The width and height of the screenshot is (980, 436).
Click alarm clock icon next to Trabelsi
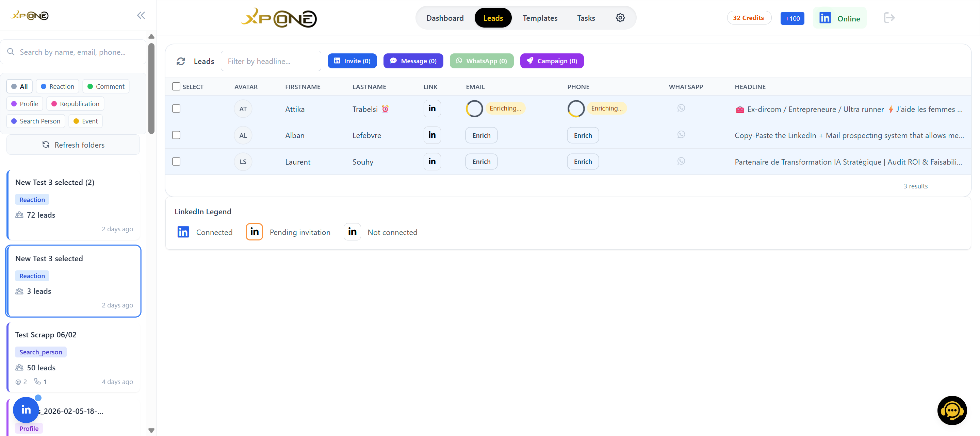pos(385,109)
